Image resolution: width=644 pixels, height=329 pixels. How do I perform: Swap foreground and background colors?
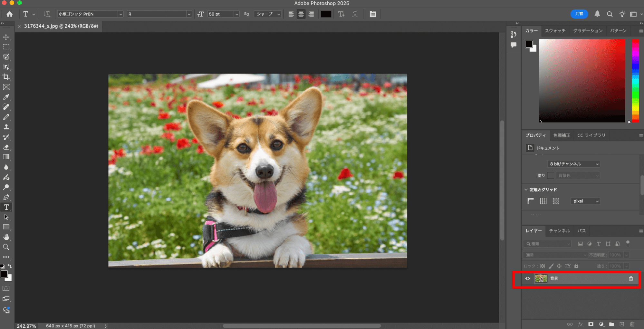tap(10, 266)
